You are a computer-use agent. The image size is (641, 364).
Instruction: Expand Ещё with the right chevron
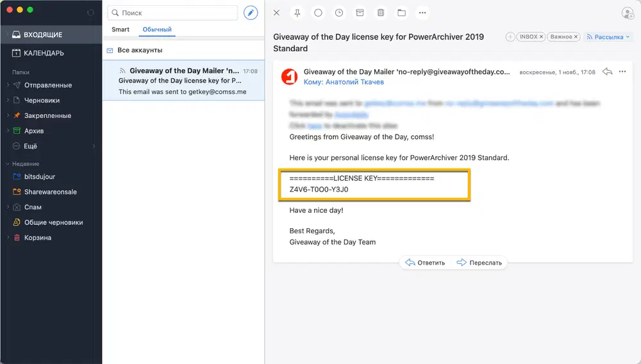pyautogui.click(x=94, y=146)
